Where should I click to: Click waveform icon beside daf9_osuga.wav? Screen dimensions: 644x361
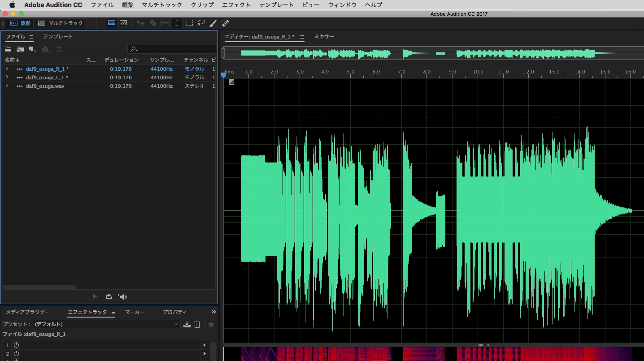19,86
